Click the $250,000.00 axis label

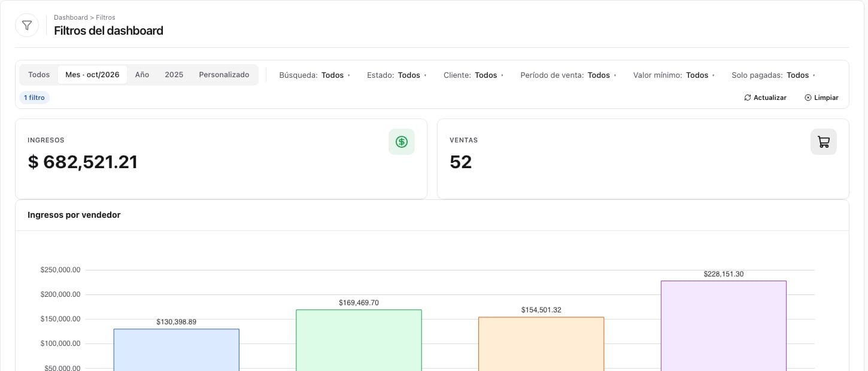coord(60,270)
